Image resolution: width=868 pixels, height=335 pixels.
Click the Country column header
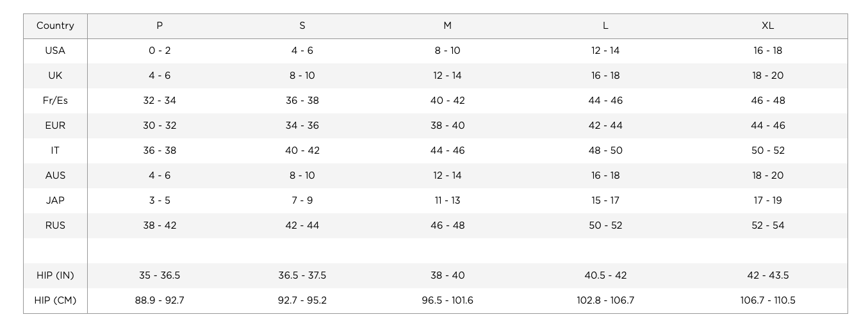tap(55, 26)
